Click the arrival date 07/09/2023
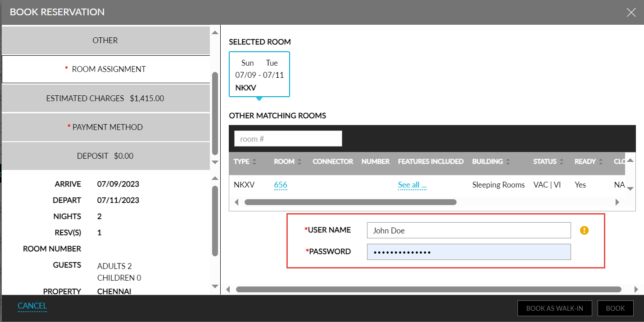644x322 pixels. [118, 184]
